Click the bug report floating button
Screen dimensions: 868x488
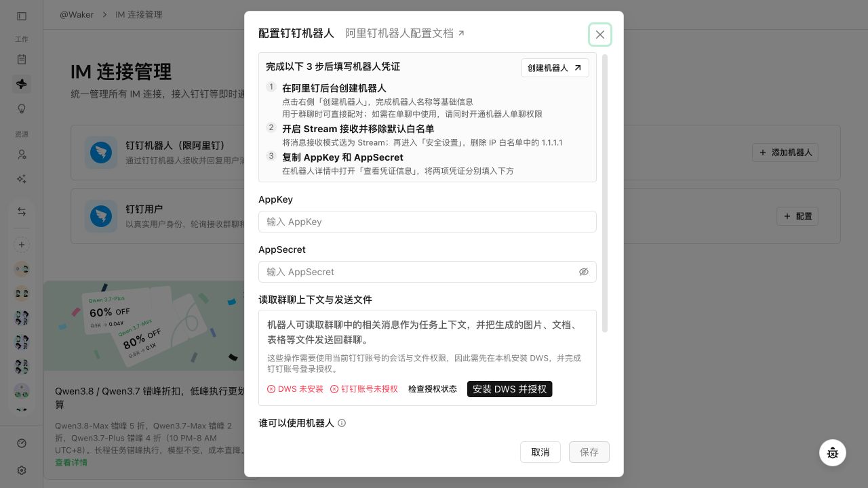coord(833,453)
